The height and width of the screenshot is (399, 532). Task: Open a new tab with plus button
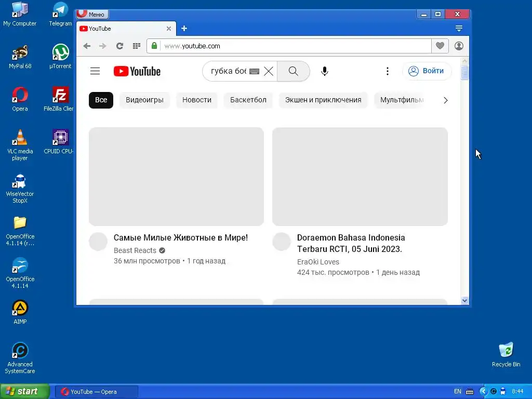pyautogui.click(x=184, y=29)
